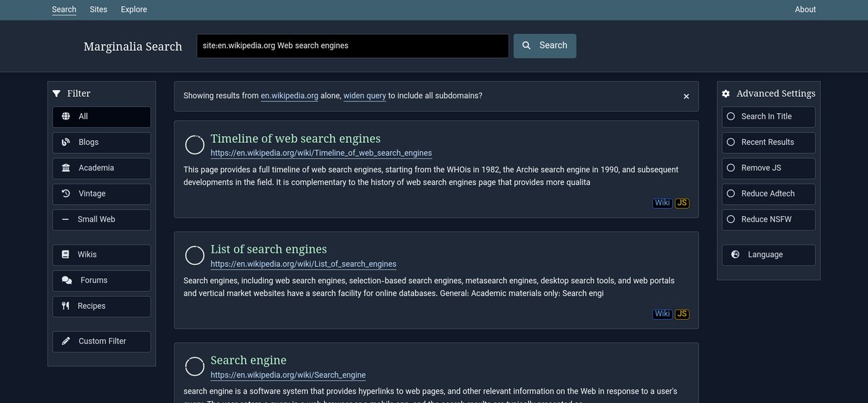Enable Recent Results option
The height and width of the screenshot is (403, 868).
pyautogui.click(x=768, y=142)
